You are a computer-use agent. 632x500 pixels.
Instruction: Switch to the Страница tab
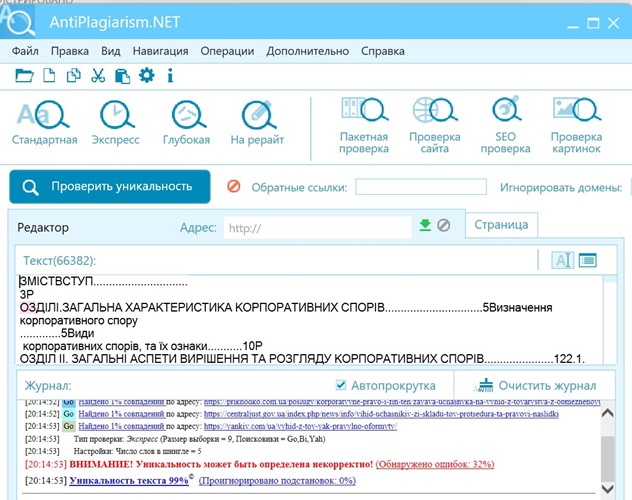point(501,224)
